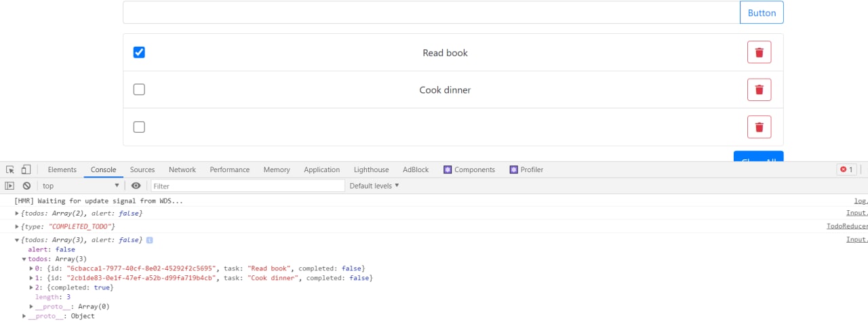Show the console sidebar panel
This screenshot has height=322, width=868.
[9, 186]
